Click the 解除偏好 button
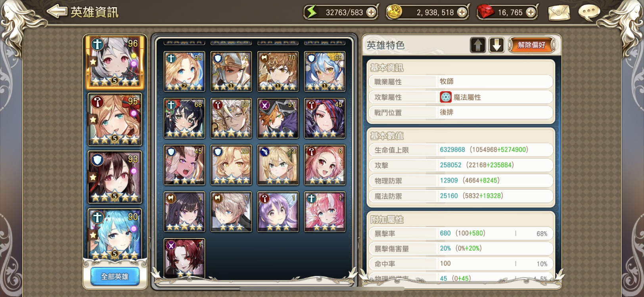The width and height of the screenshot is (644, 297). [x=531, y=45]
